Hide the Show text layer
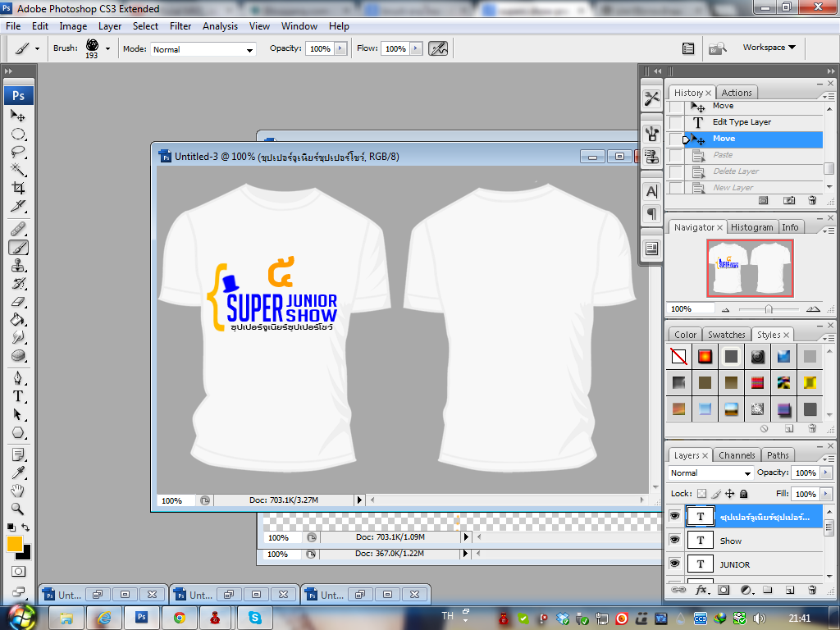The width and height of the screenshot is (840, 630). pyautogui.click(x=674, y=540)
